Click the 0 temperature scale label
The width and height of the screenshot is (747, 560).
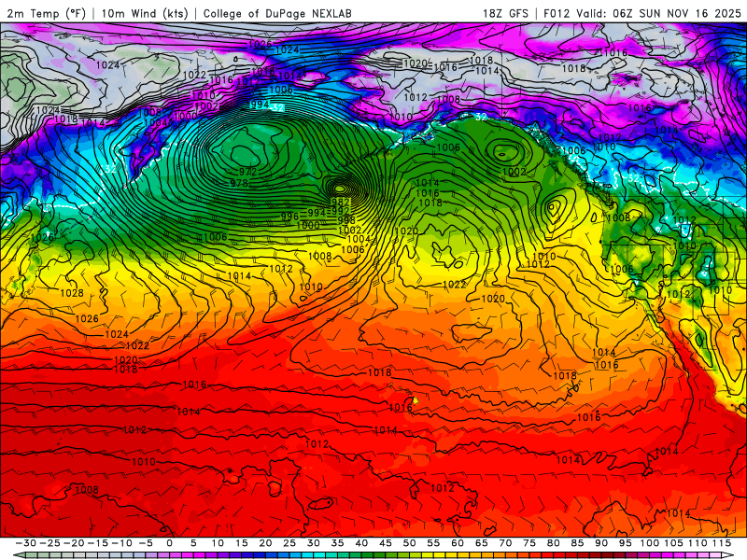pyautogui.click(x=170, y=543)
